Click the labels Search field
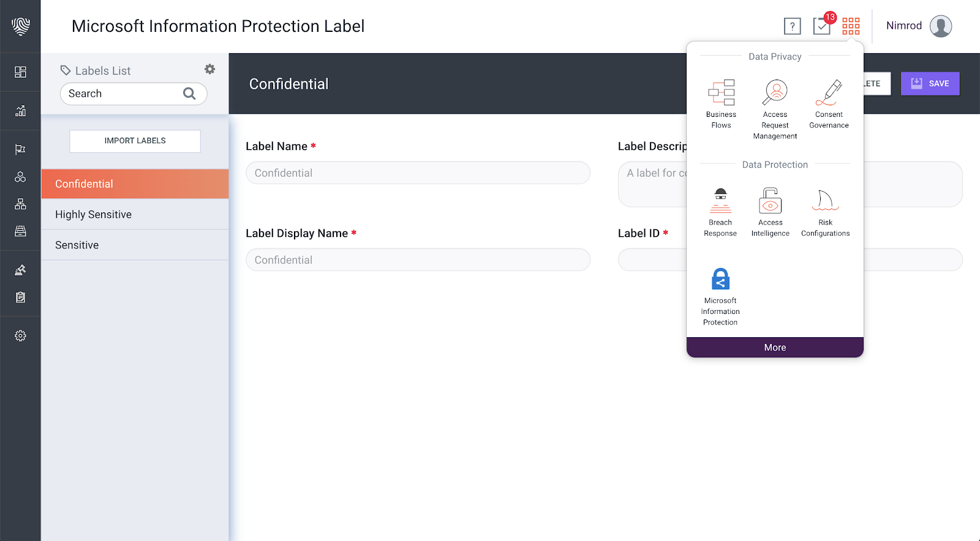 click(134, 94)
